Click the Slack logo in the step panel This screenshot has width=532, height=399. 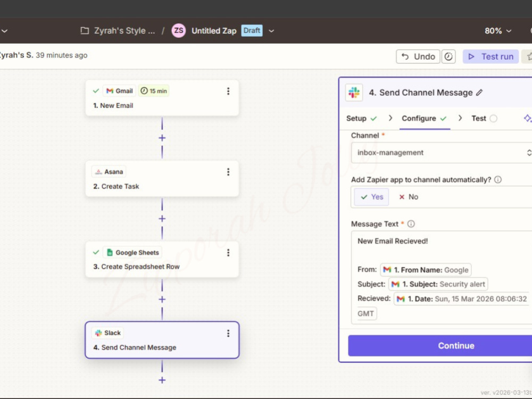pyautogui.click(x=354, y=93)
